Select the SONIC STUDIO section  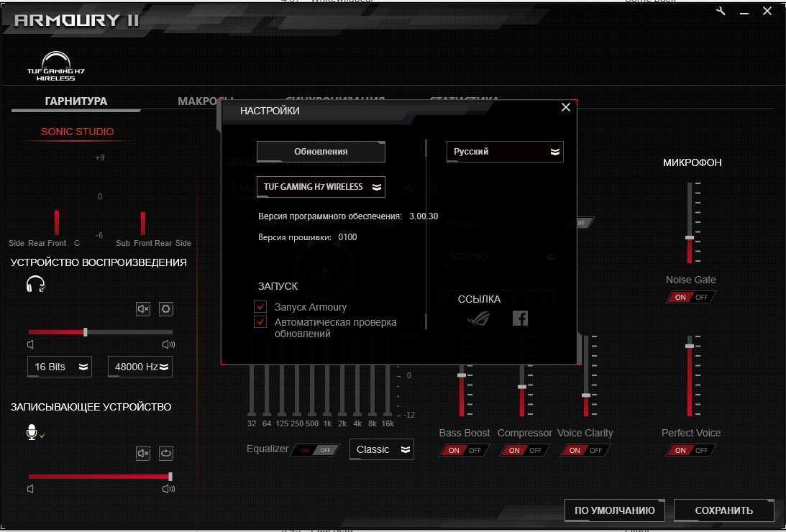77,132
